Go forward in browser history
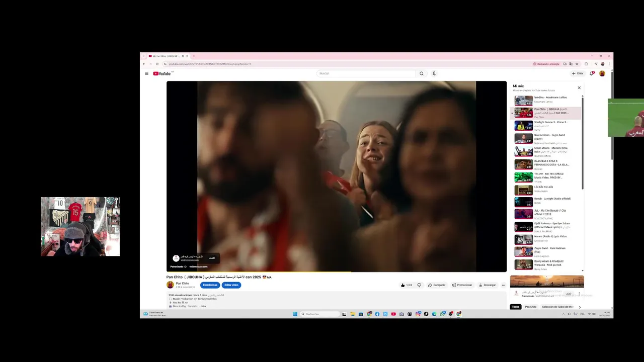Image resolution: width=644 pixels, height=362 pixels. [x=150, y=64]
